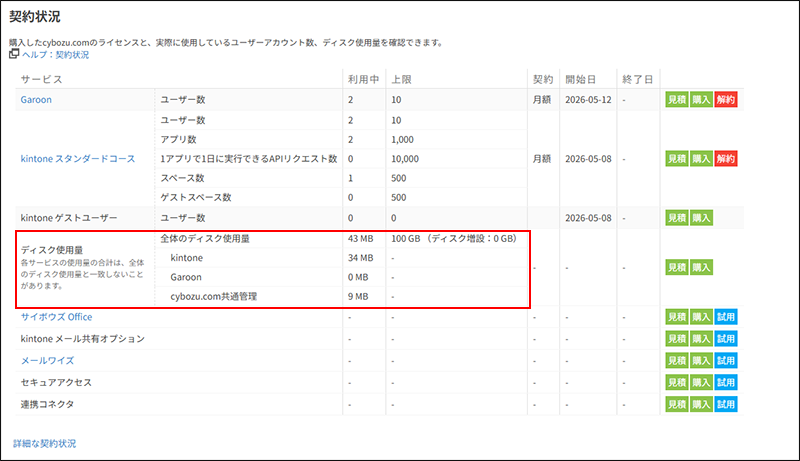
Task: Click 見積 in the ディスク使用量 row
Action: click(677, 268)
